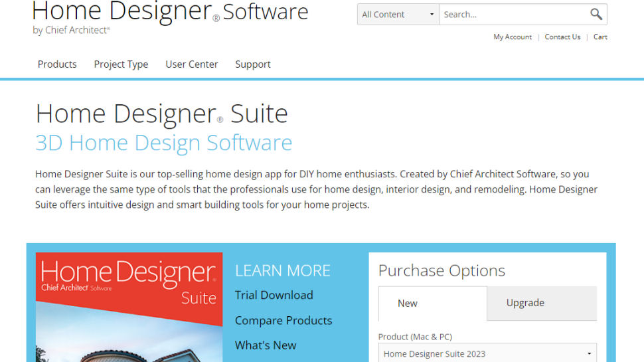This screenshot has height=362, width=644.
Task: Click the '3D Home Design Software' subheading
Action: 163,143
